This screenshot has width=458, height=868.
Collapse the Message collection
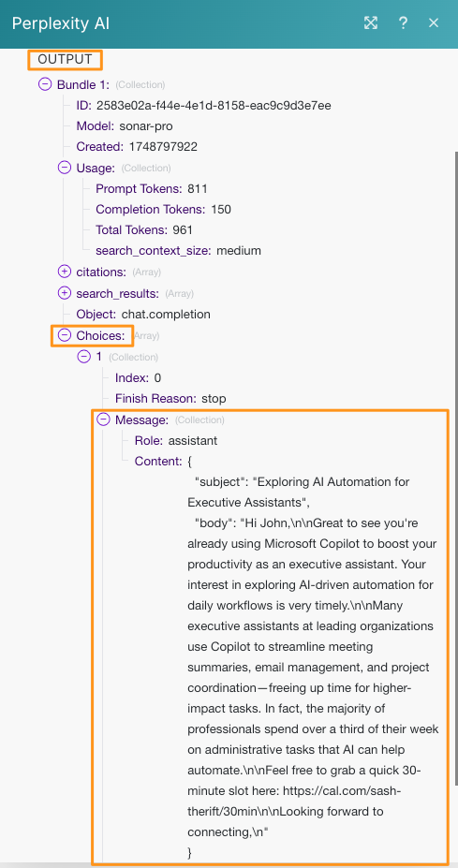tap(104, 419)
